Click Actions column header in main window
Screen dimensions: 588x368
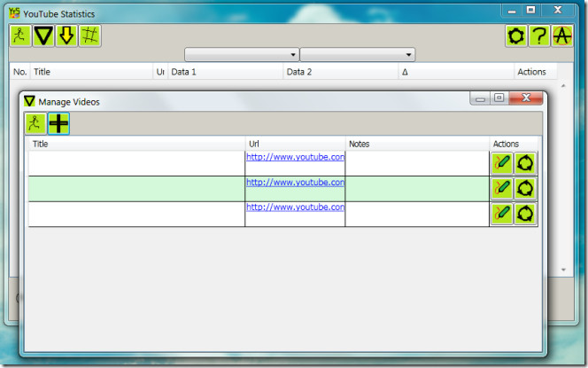click(x=536, y=72)
